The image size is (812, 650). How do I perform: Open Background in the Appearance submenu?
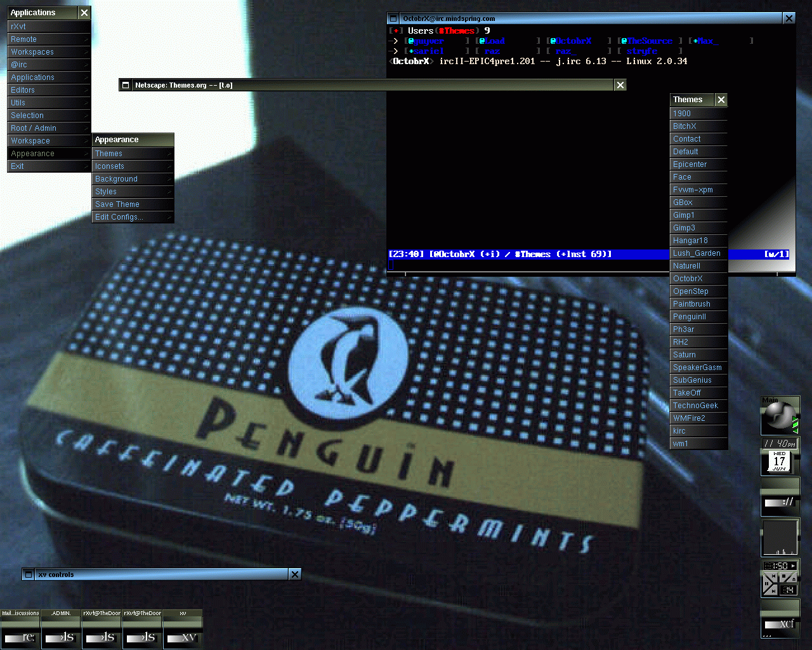click(133, 179)
